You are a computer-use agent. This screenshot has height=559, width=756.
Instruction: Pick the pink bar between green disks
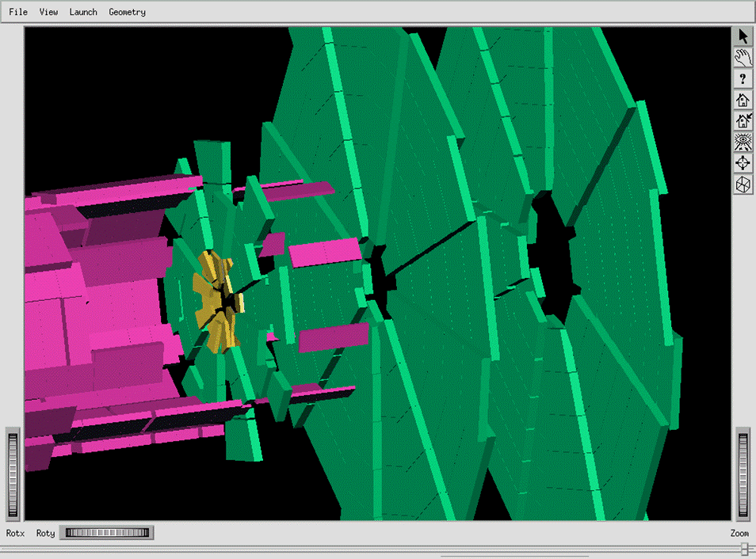pos(325,255)
